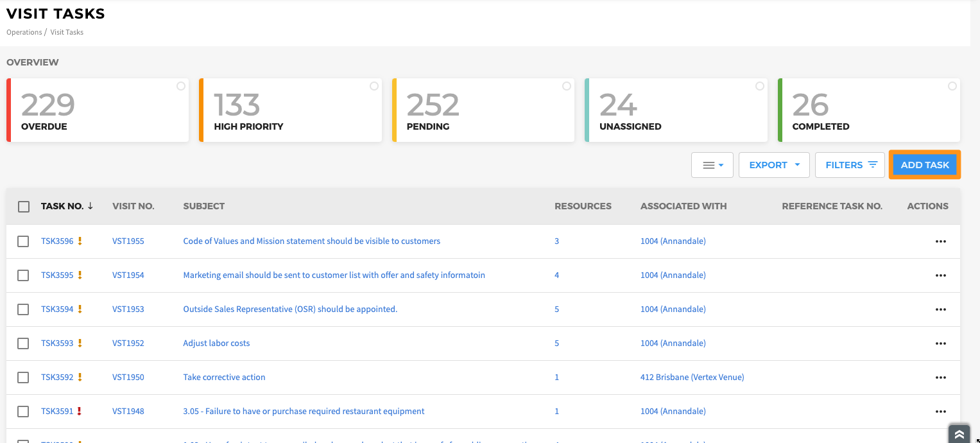Go to Operations breadcrumb
The height and width of the screenshot is (443, 980).
point(24,32)
